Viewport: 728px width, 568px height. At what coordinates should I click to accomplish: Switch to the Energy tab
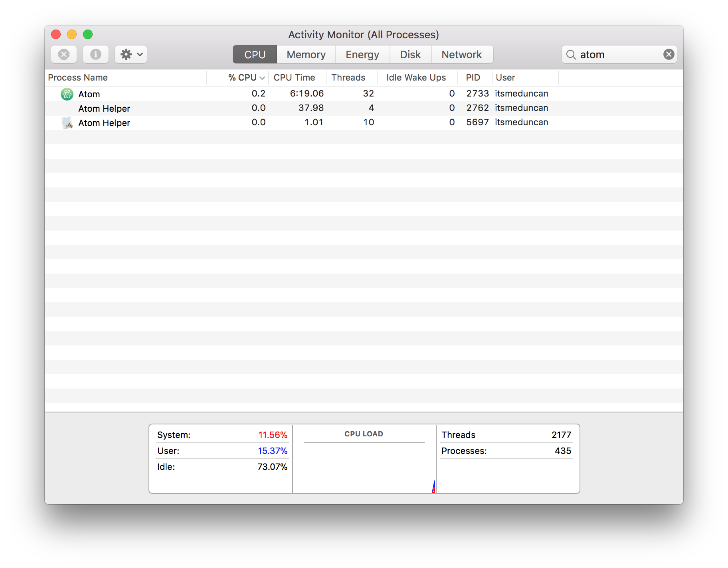pos(362,54)
